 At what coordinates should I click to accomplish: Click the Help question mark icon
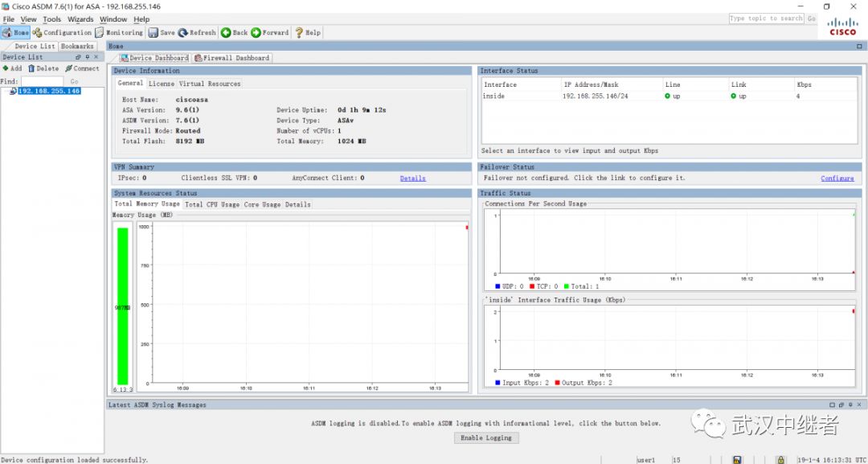[x=299, y=33]
